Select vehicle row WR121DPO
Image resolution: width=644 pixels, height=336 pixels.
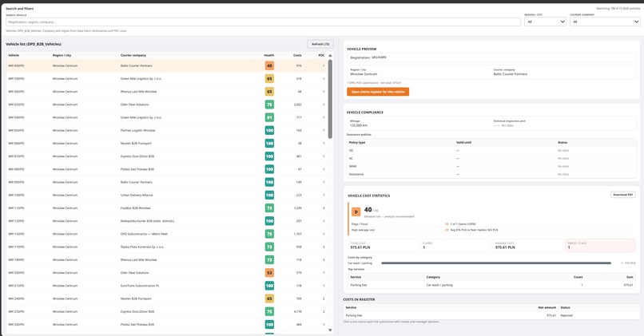click(x=166, y=286)
